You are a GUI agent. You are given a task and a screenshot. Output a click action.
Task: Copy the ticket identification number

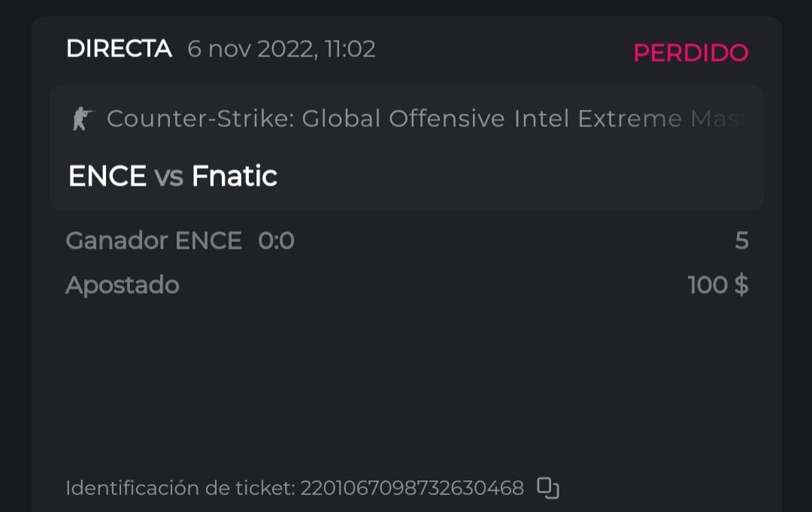pos(548,488)
